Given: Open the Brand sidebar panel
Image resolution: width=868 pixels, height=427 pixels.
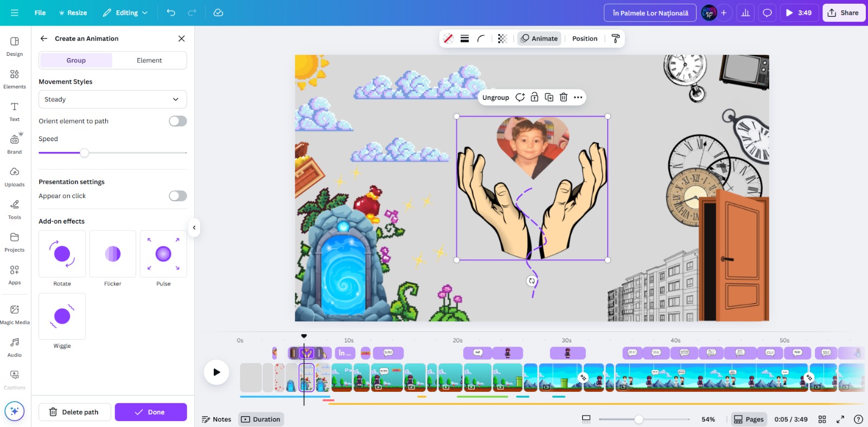Looking at the screenshot, I should 15,144.
